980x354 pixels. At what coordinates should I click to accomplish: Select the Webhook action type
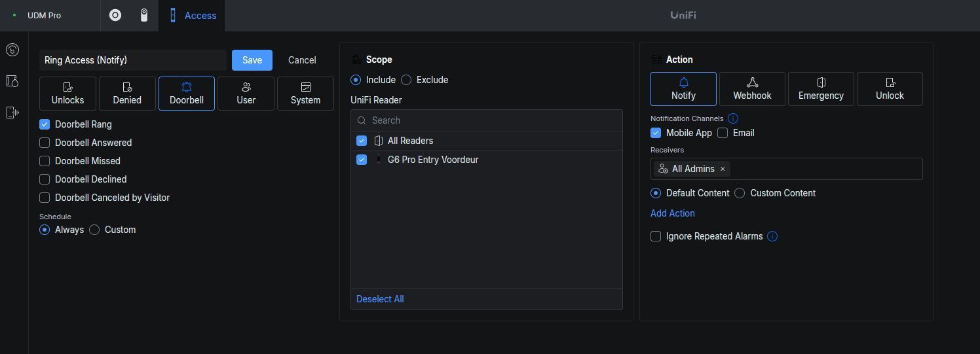[x=752, y=89]
